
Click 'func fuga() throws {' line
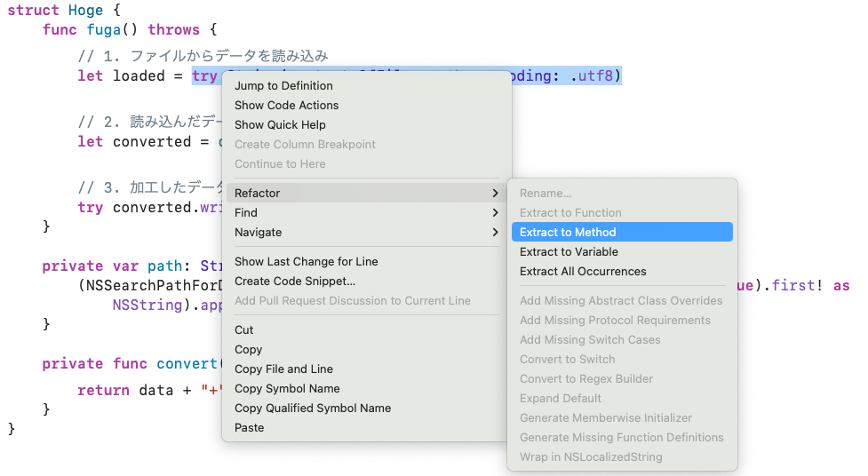(130, 30)
